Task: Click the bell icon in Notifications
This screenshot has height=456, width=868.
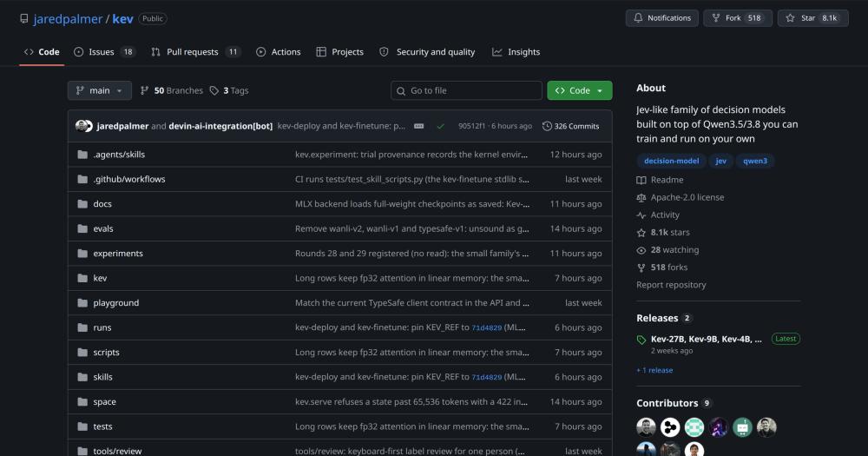Action: click(x=638, y=17)
